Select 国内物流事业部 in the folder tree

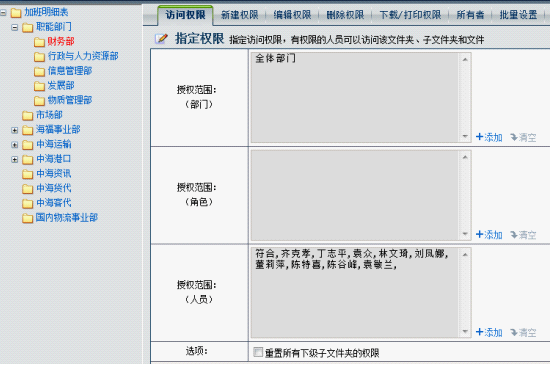point(67,217)
